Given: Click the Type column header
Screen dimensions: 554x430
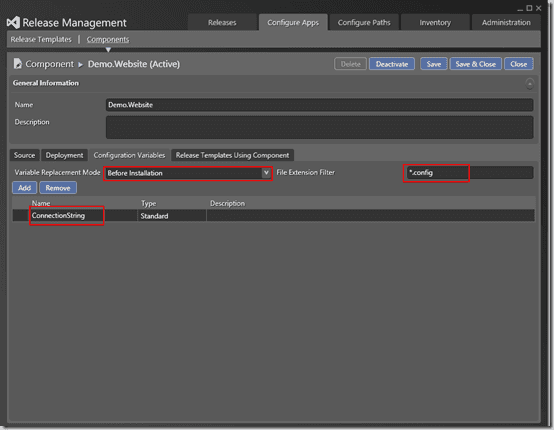Looking at the screenshot, I should (148, 204).
